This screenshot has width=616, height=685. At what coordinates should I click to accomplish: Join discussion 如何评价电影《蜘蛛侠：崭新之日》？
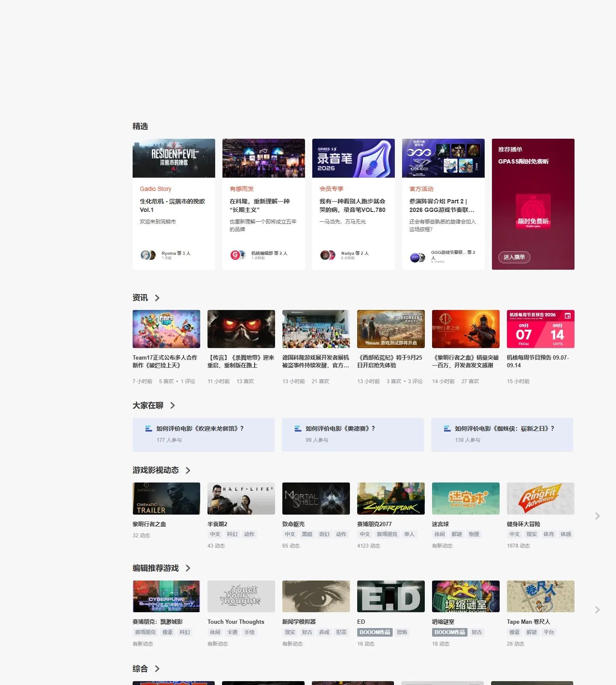[x=505, y=429]
